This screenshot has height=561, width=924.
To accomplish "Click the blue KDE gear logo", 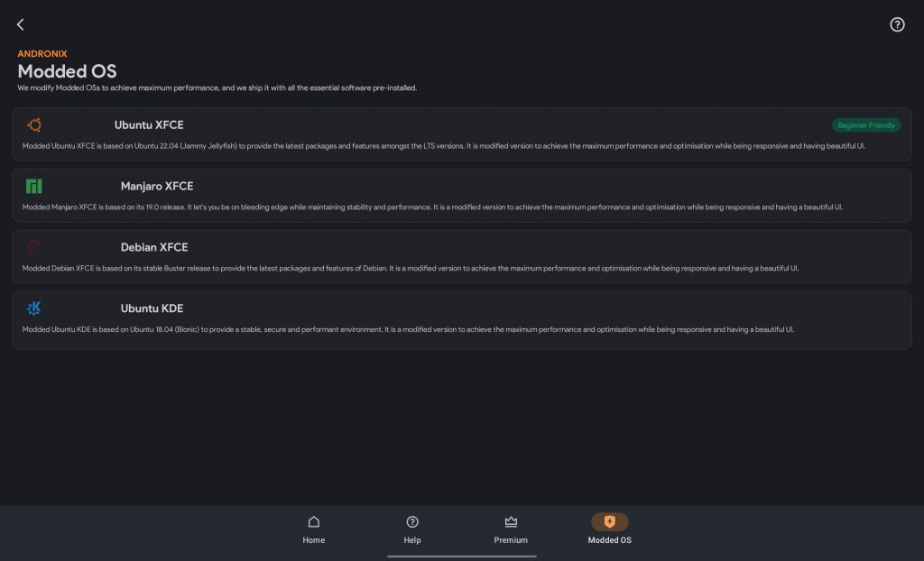I will click(x=34, y=308).
